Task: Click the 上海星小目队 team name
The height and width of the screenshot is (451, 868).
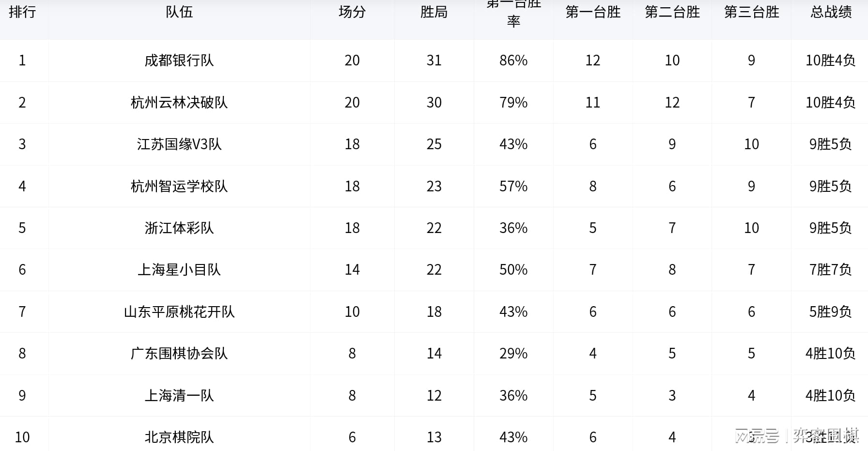Action: pos(179,270)
